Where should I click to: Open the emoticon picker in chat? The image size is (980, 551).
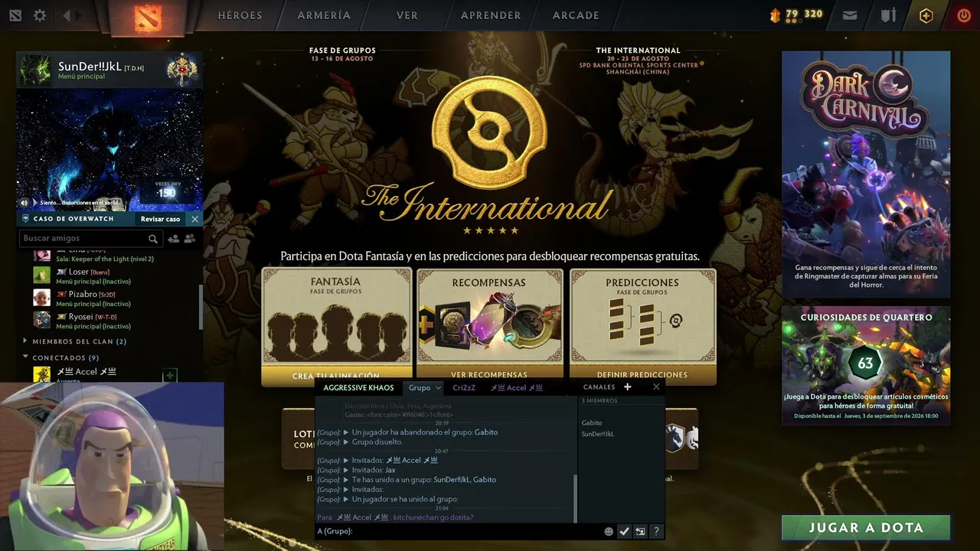[x=609, y=531]
